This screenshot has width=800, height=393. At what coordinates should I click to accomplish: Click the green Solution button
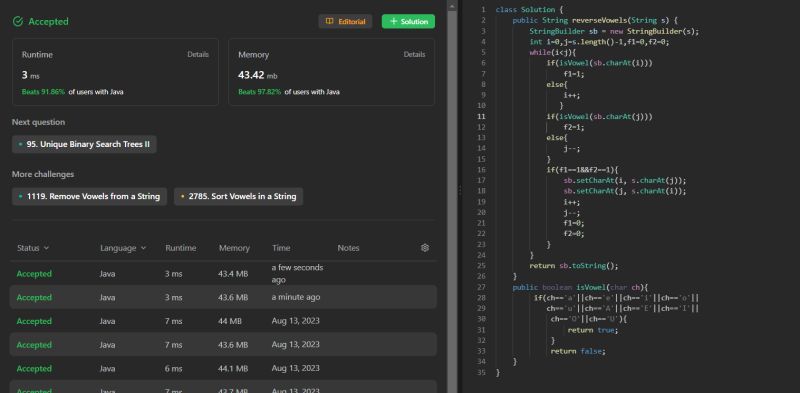click(x=408, y=21)
